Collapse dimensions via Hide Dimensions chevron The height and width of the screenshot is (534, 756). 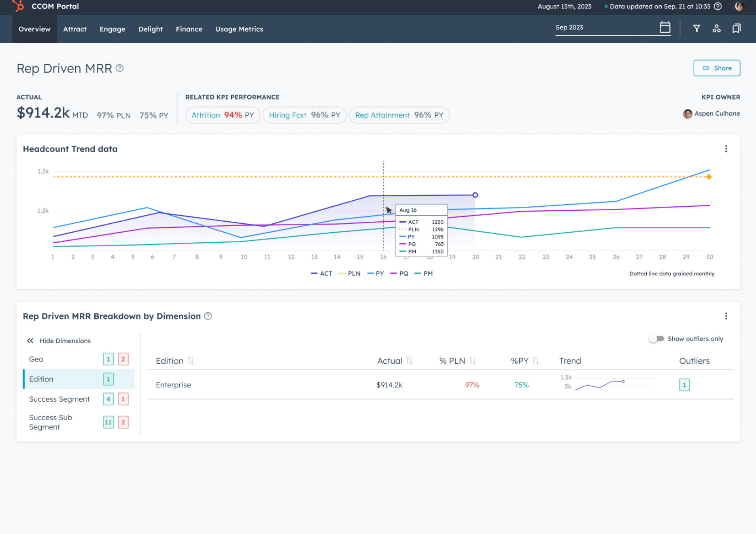(x=30, y=341)
